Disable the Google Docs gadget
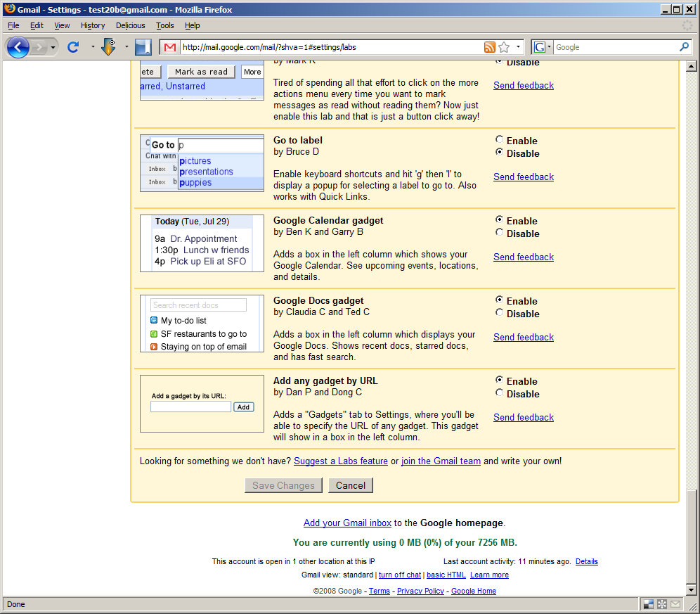The image size is (700, 614). coord(499,312)
